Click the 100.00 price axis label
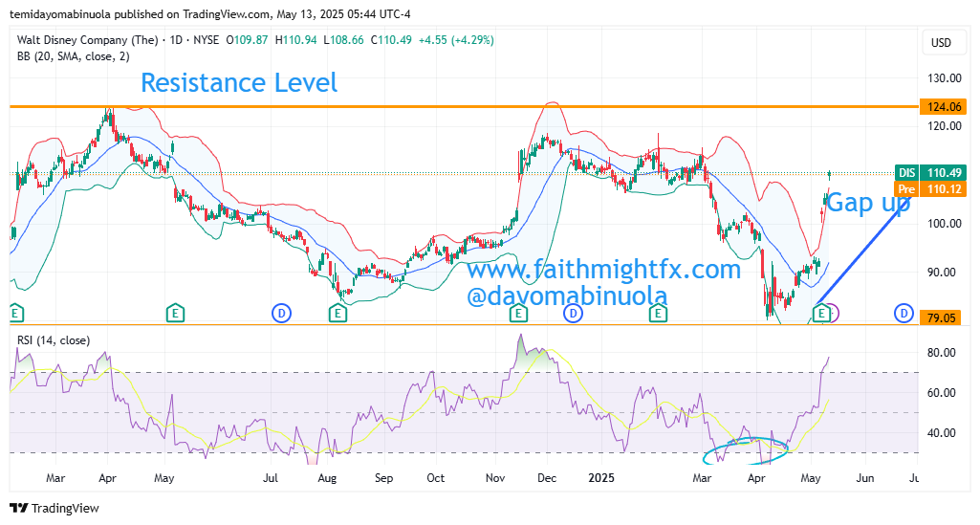 click(945, 223)
